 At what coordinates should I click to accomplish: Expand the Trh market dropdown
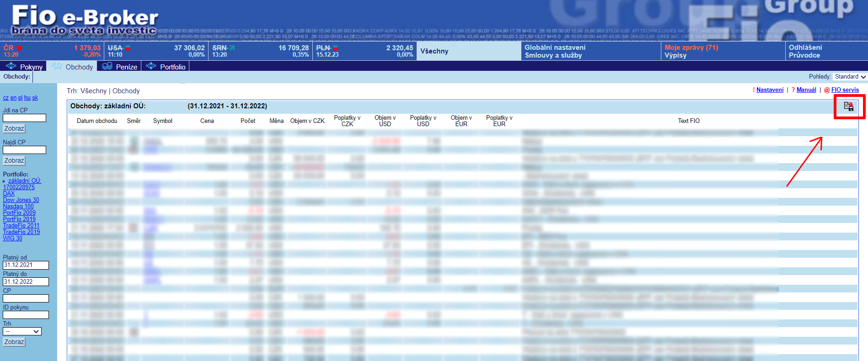point(22,331)
